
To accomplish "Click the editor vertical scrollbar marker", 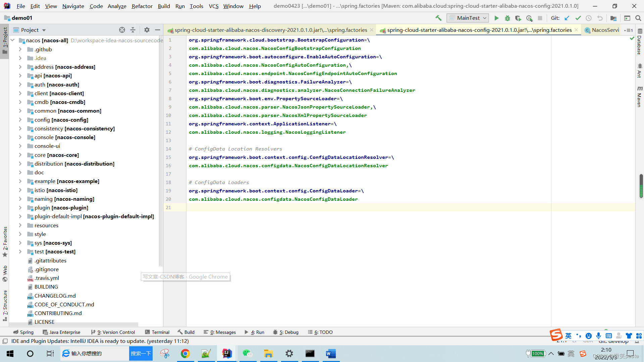I will (x=641, y=186).
